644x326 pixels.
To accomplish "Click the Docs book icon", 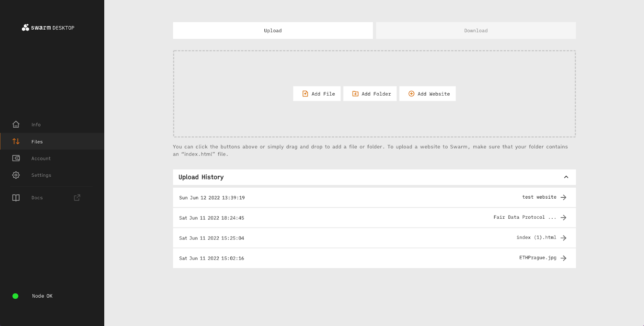I will coord(16,198).
